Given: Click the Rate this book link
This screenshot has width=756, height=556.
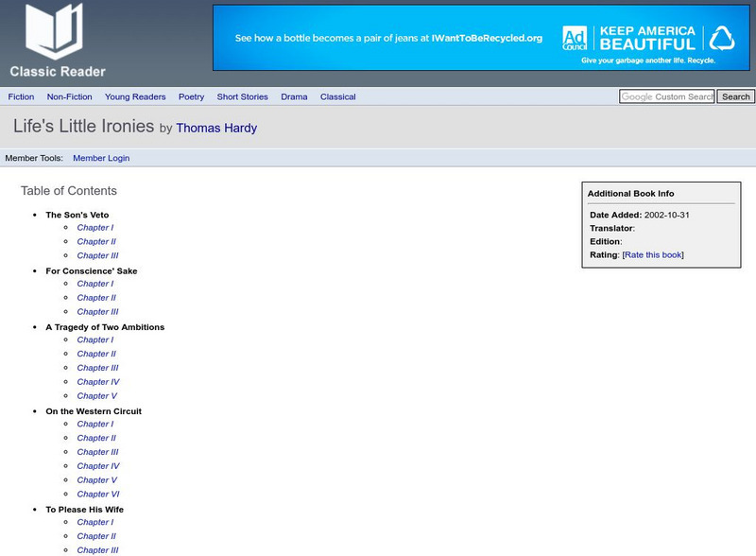Looking at the screenshot, I should pyautogui.click(x=653, y=255).
